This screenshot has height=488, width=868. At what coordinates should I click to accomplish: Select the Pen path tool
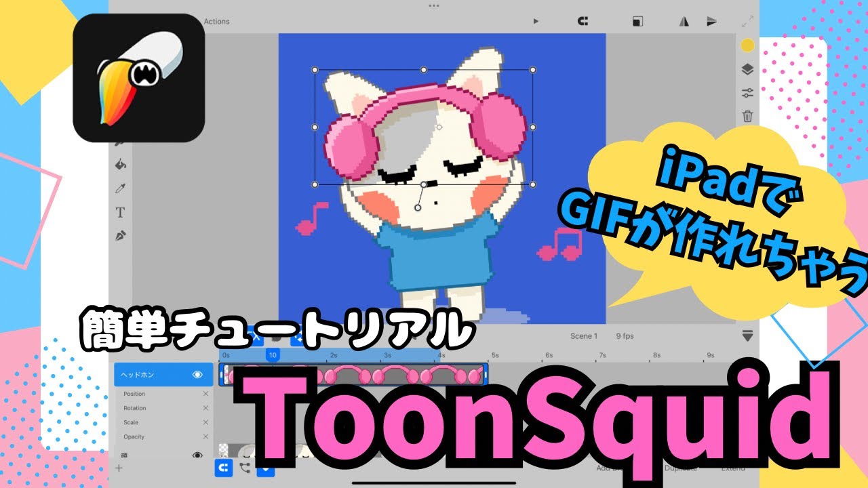[121, 236]
